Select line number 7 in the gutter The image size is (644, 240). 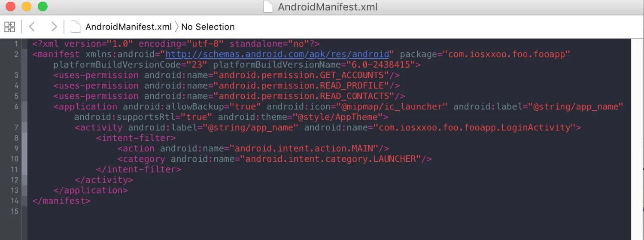click(x=16, y=128)
